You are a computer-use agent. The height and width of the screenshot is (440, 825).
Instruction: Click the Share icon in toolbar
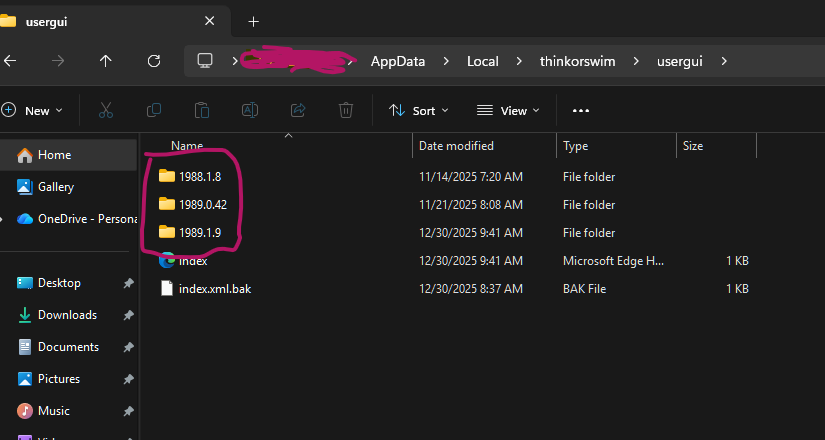click(x=298, y=110)
